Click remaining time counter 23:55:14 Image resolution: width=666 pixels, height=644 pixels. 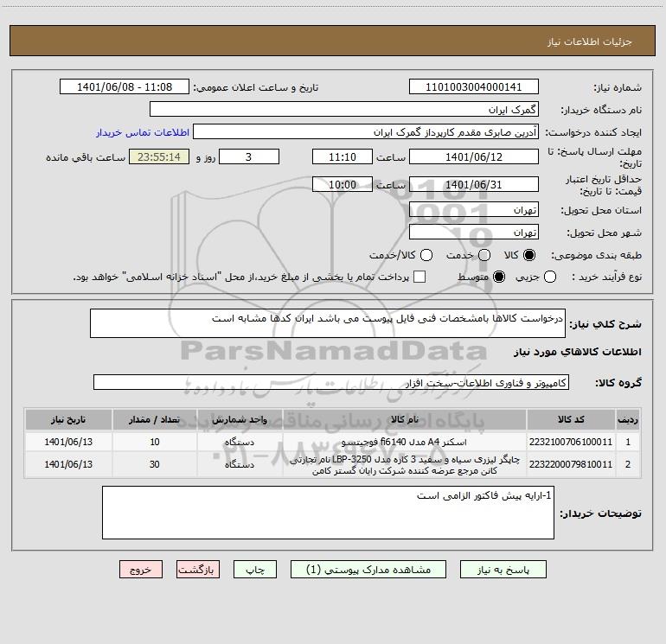coord(159,156)
